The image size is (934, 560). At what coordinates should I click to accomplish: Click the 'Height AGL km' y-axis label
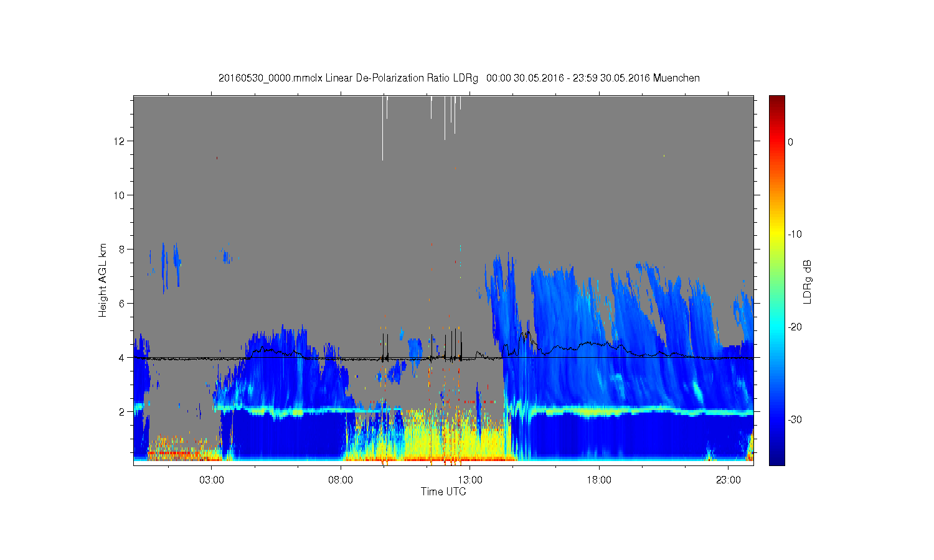tap(103, 280)
